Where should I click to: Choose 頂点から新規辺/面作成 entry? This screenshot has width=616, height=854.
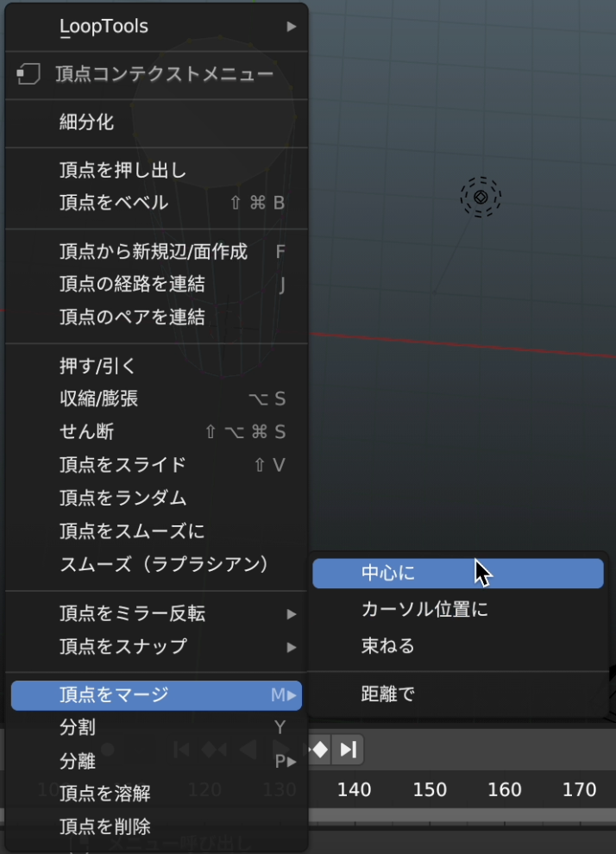click(x=156, y=252)
